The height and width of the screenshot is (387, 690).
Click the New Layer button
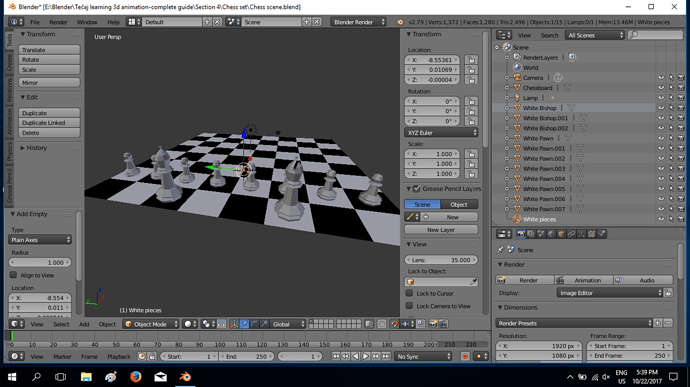click(x=441, y=229)
